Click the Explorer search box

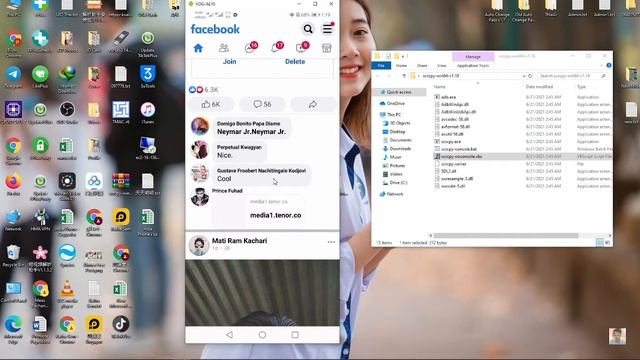point(572,76)
